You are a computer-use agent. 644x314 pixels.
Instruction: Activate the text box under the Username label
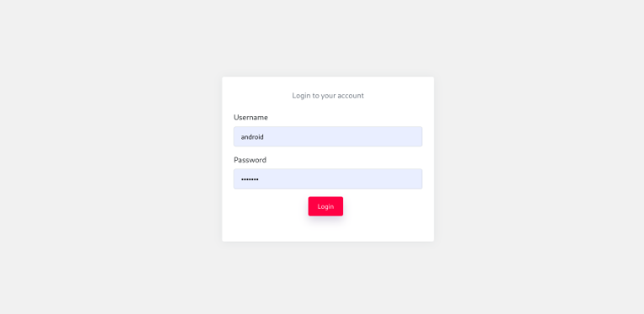[x=328, y=136]
